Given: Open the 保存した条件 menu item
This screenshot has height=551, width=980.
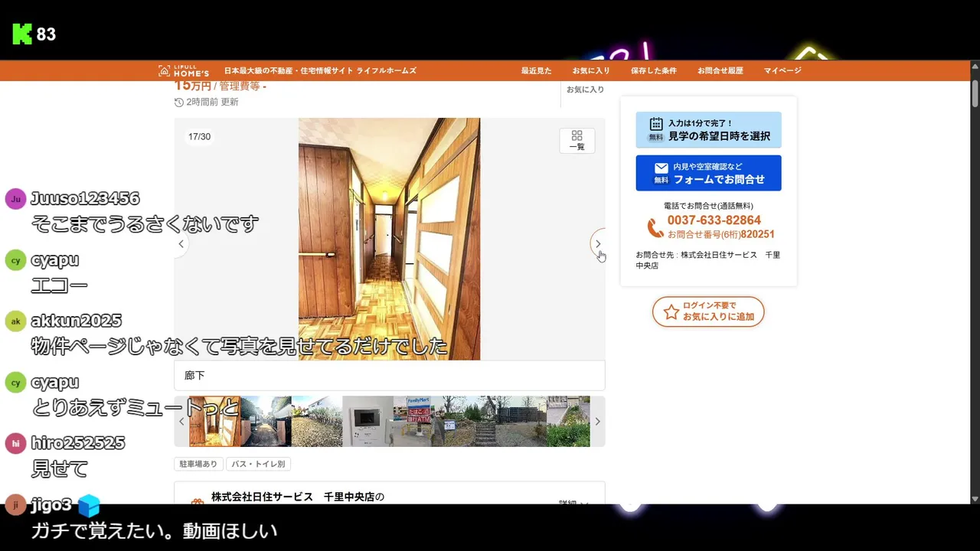Looking at the screenshot, I should pos(654,70).
